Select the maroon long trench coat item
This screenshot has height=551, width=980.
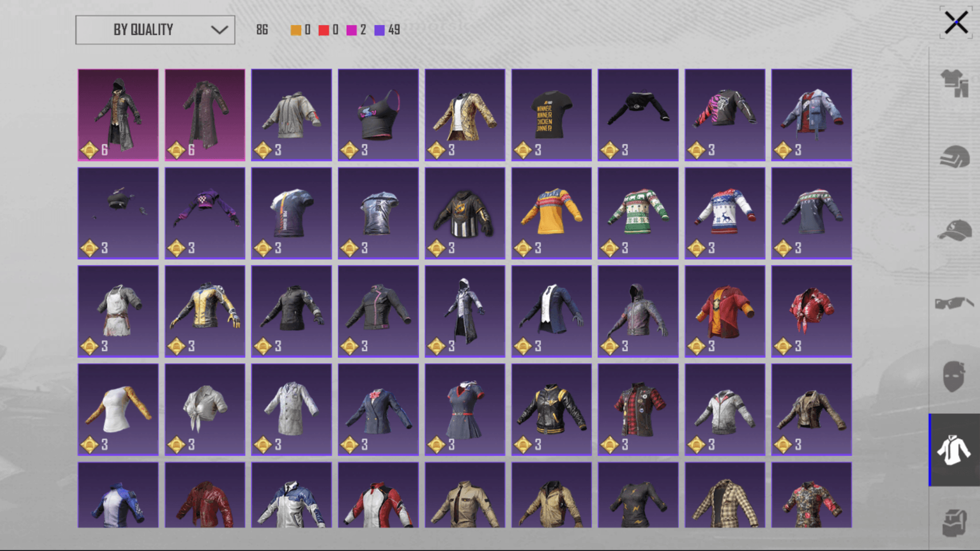pos(205,115)
